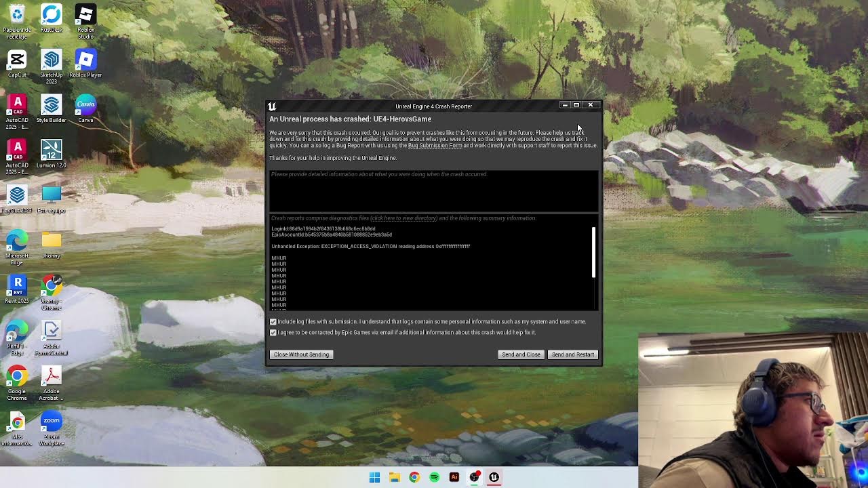Follow the 'click here to view directory' link
Image resolution: width=868 pixels, height=488 pixels.
pos(404,218)
